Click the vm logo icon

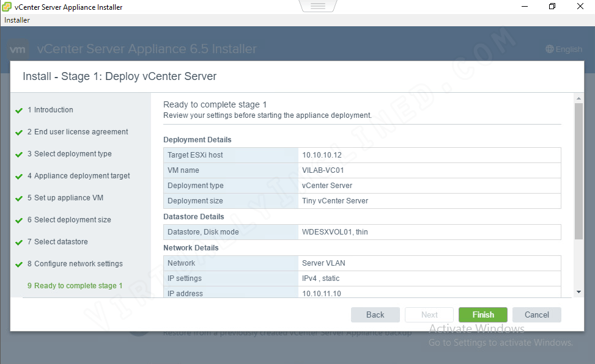click(18, 49)
